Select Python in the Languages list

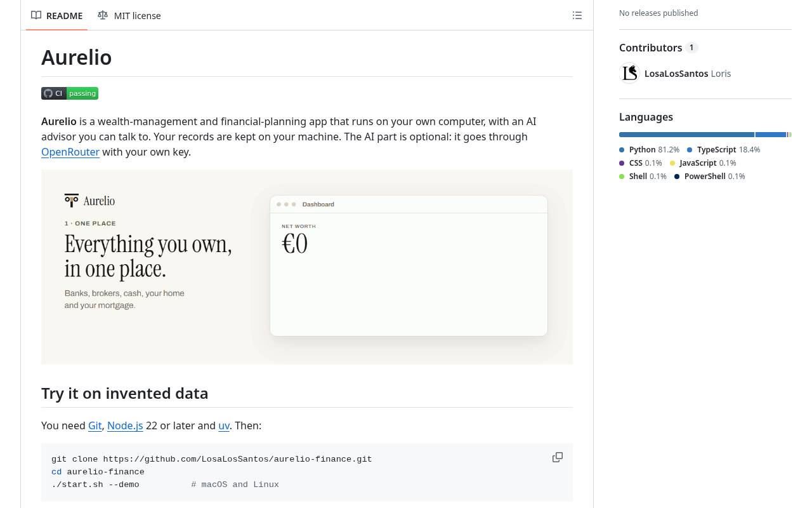pyautogui.click(x=649, y=150)
